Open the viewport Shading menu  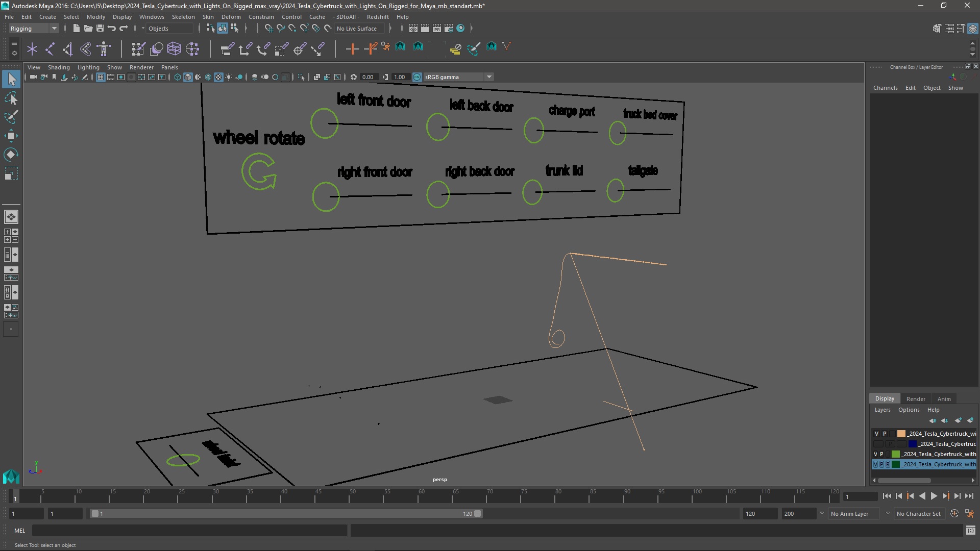(59, 67)
